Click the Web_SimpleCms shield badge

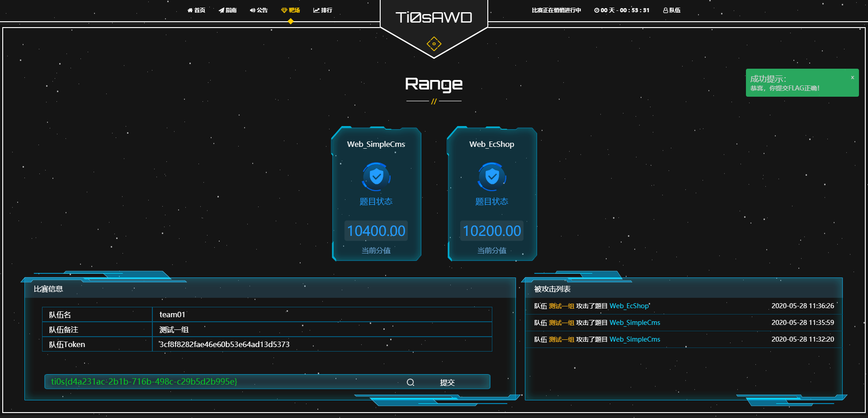[376, 177]
